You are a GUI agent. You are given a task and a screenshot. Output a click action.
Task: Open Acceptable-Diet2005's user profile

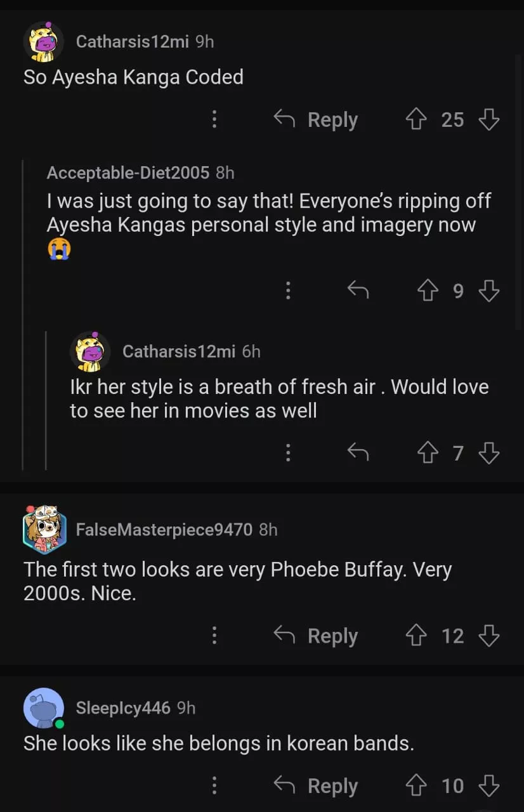tap(128, 172)
